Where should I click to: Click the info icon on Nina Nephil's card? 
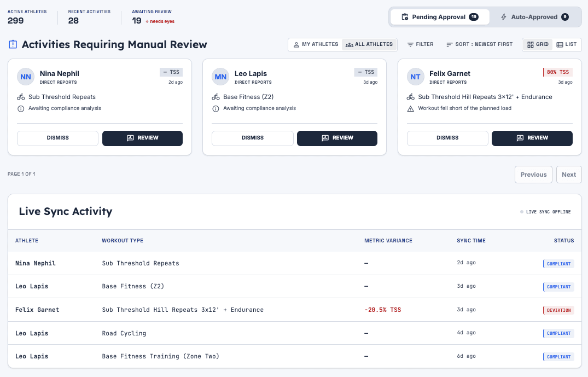click(21, 108)
